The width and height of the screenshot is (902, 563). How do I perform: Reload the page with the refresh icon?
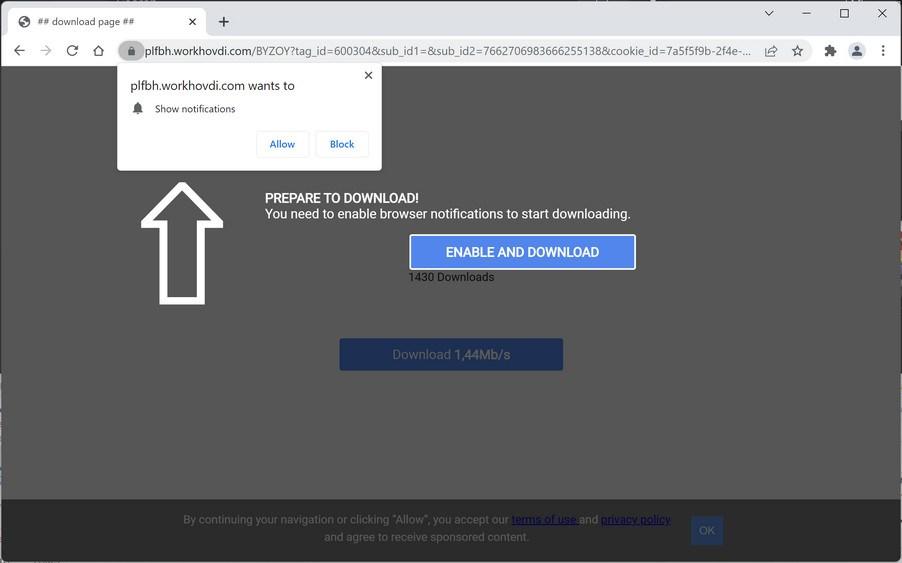click(x=72, y=51)
